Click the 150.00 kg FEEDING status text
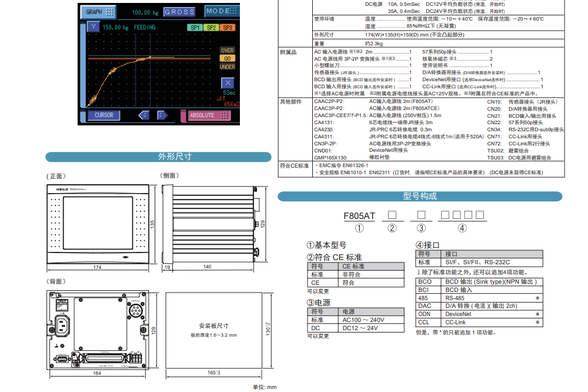The image size is (588, 392). (129, 28)
